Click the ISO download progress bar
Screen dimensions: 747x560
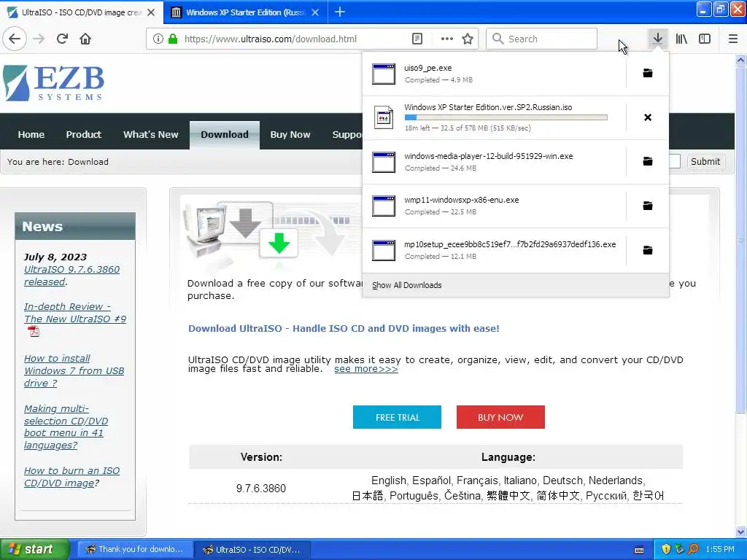point(506,117)
